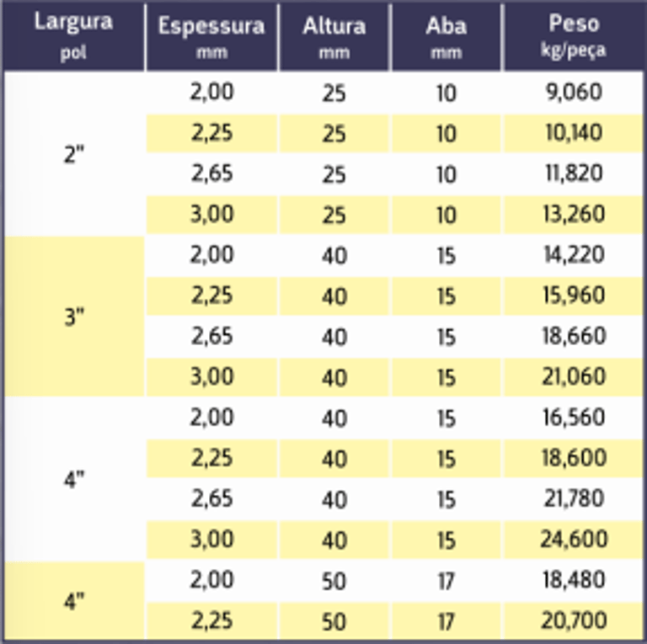The image size is (647, 644).
Task: Select the 11,820 peso value
Action: (573, 173)
